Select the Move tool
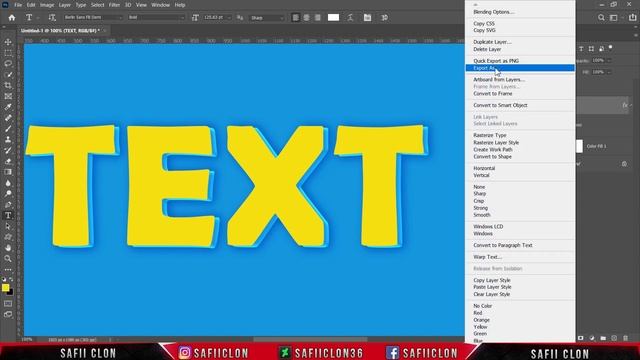This screenshot has width=640, height=360. click(x=8, y=42)
